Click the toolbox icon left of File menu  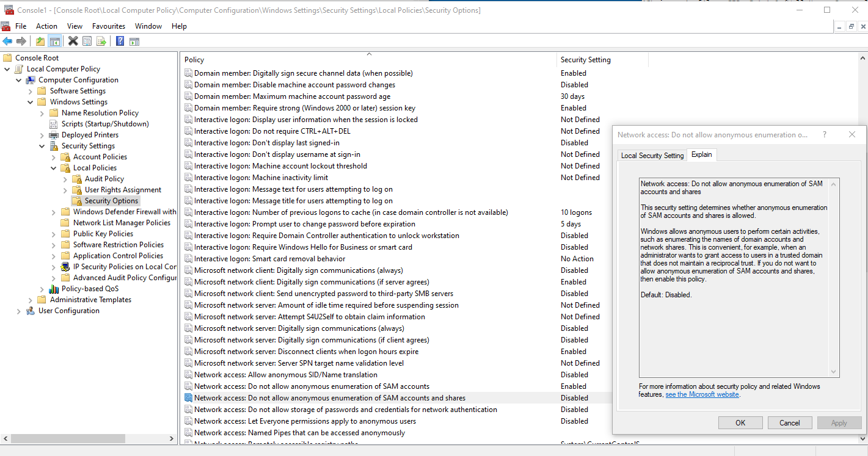[5, 26]
